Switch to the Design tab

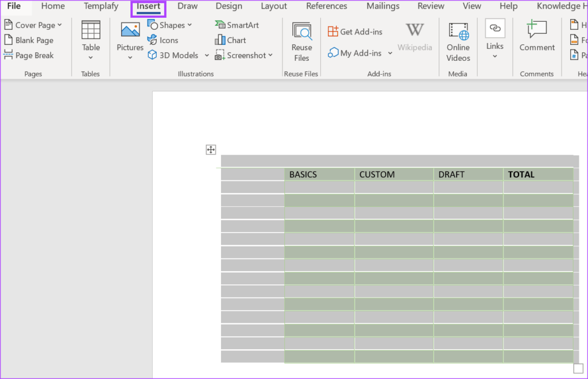(x=229, y=6)
